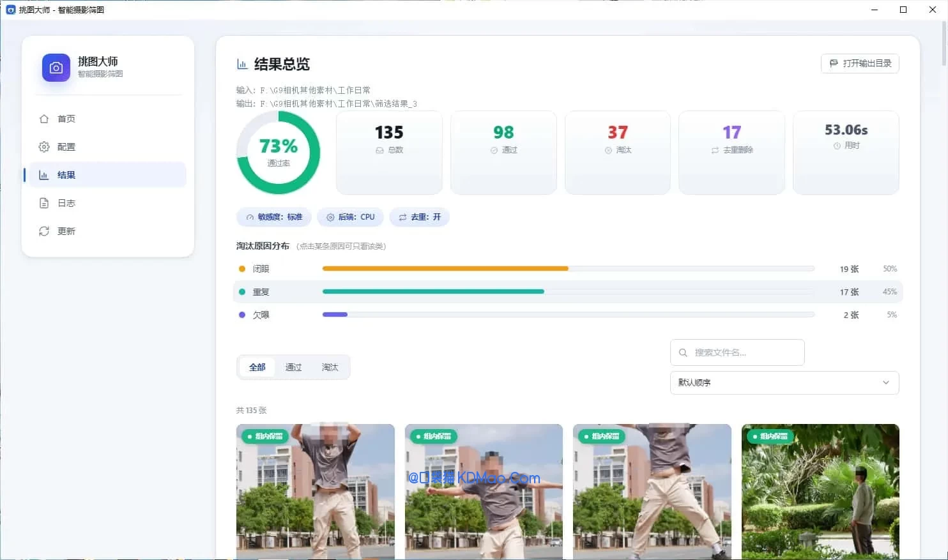Click the orange 闭眼 progress bar
The height and width of the screenshot is (560, 948).
445,269
